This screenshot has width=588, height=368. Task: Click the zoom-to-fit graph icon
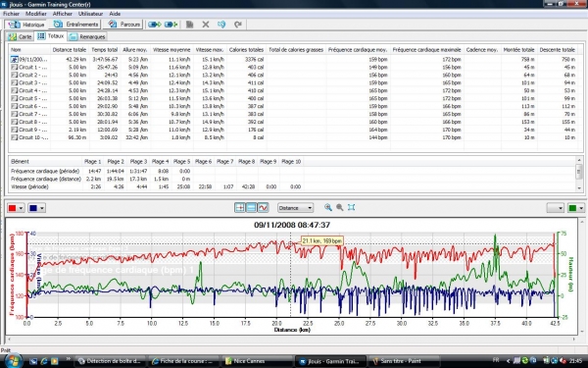(x=352, y=207)
